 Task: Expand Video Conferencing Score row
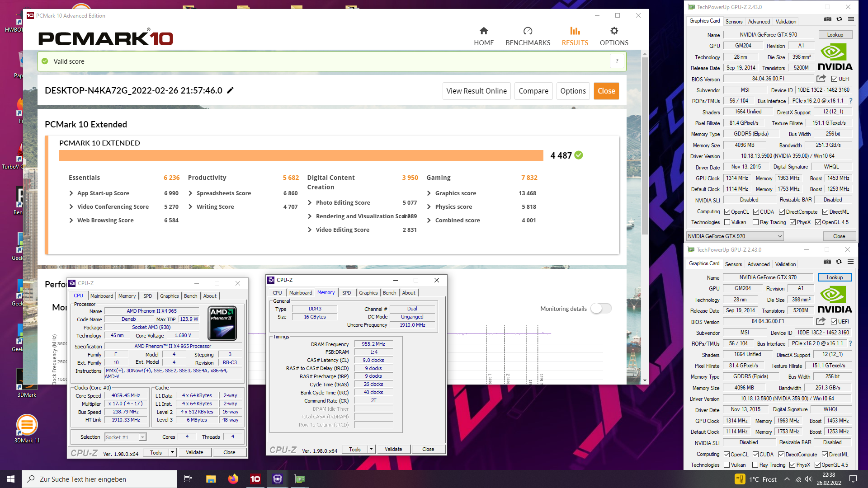(x=71, y=206)
